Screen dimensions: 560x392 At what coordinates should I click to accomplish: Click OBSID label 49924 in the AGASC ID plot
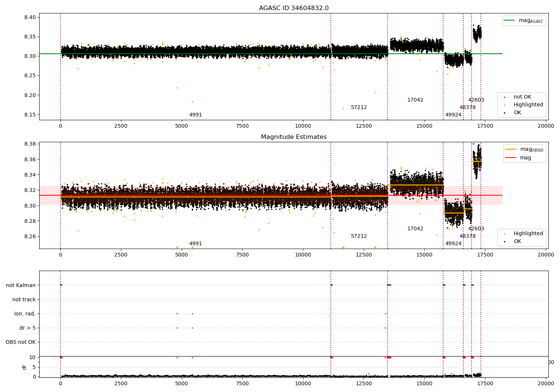point(453,115)
